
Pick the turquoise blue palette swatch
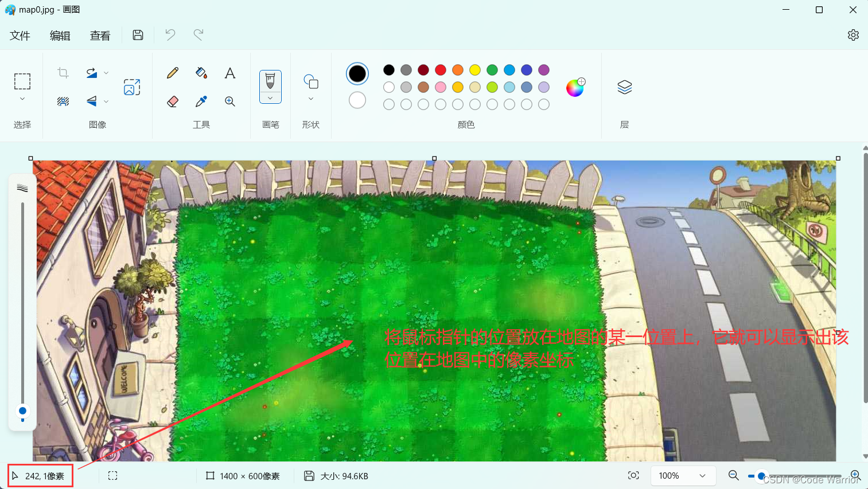click(x=509, y=70)
